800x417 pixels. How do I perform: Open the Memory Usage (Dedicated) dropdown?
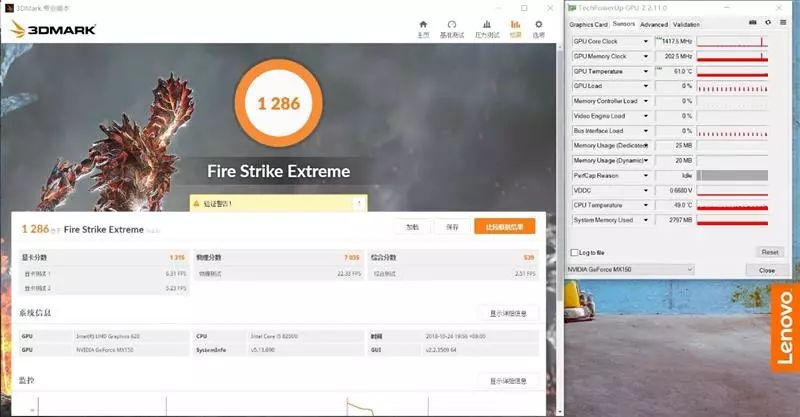point(645,145)
